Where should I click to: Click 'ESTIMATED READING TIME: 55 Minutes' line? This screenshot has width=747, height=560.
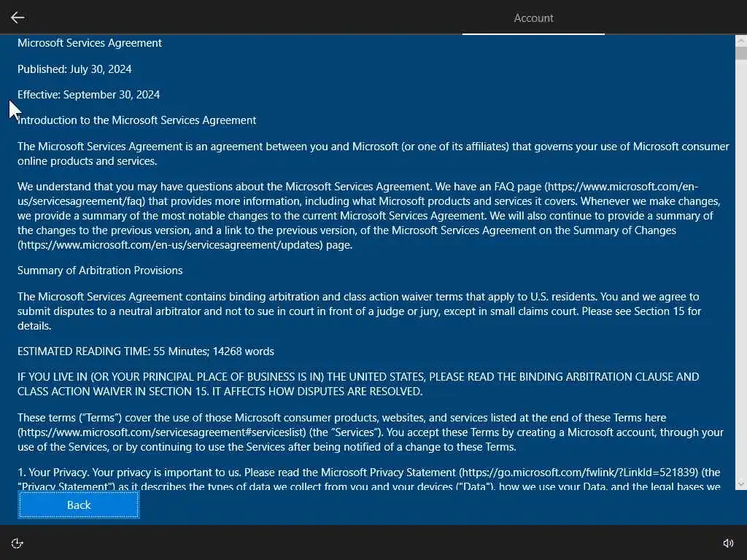point(146,351)
